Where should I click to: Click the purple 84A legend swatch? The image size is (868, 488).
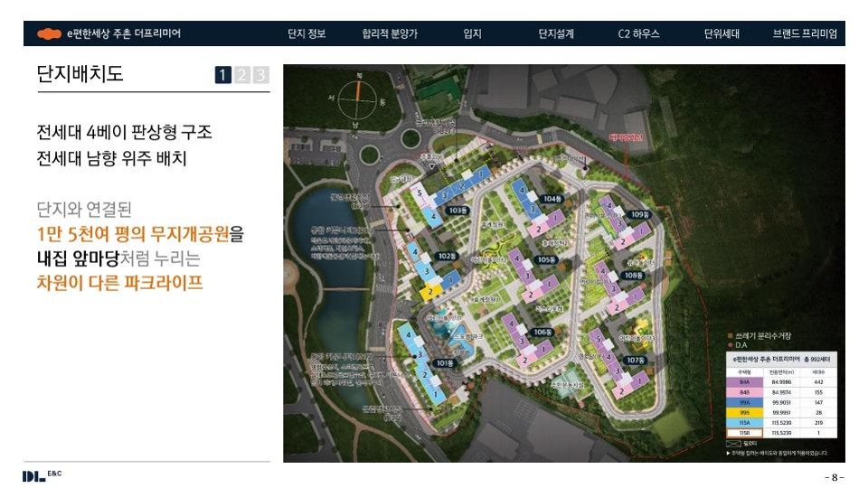pyautogui.click(x=744, y=381)
